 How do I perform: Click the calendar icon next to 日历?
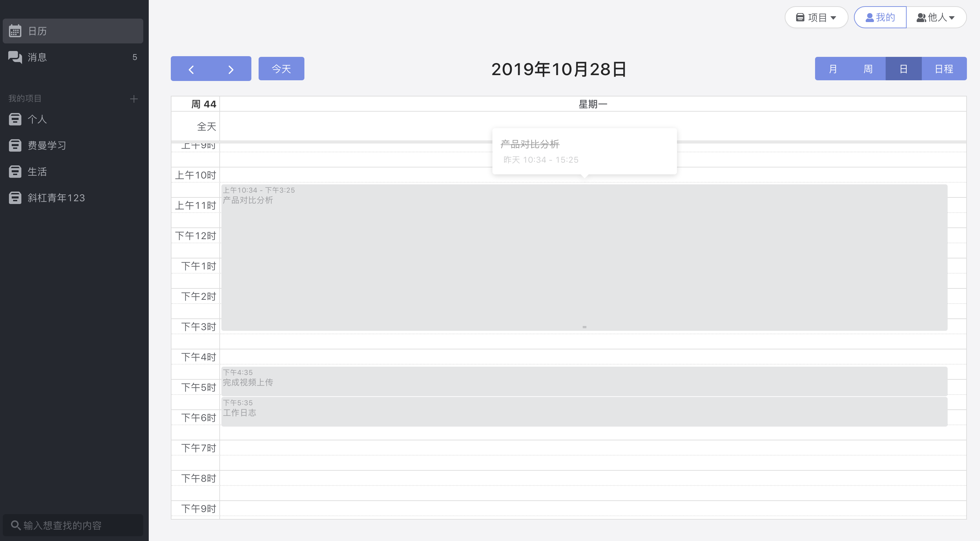15,31
